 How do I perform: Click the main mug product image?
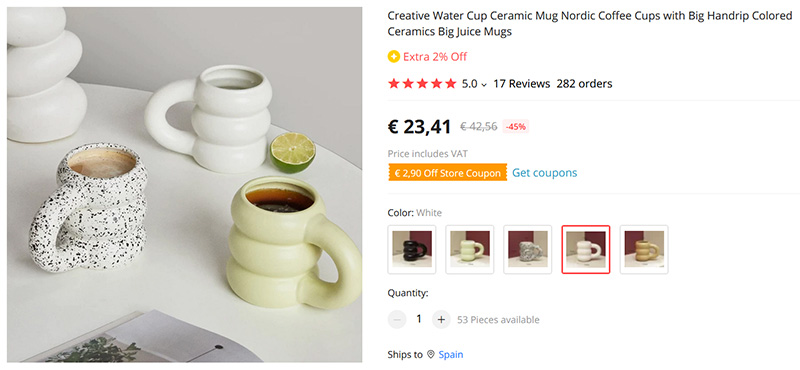[x=185, y=184]
